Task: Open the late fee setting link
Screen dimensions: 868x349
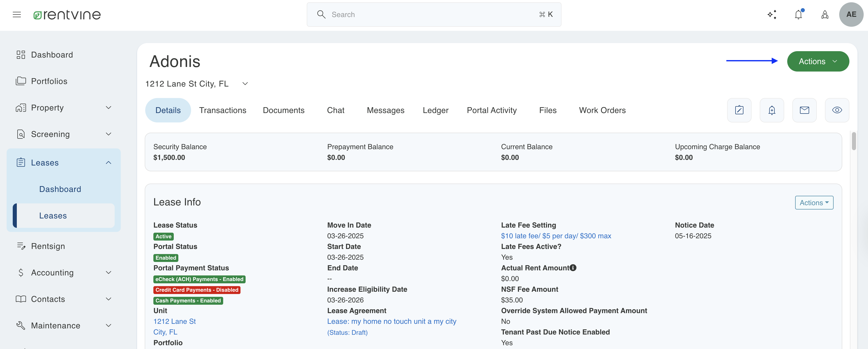Action: coord(556,236)
